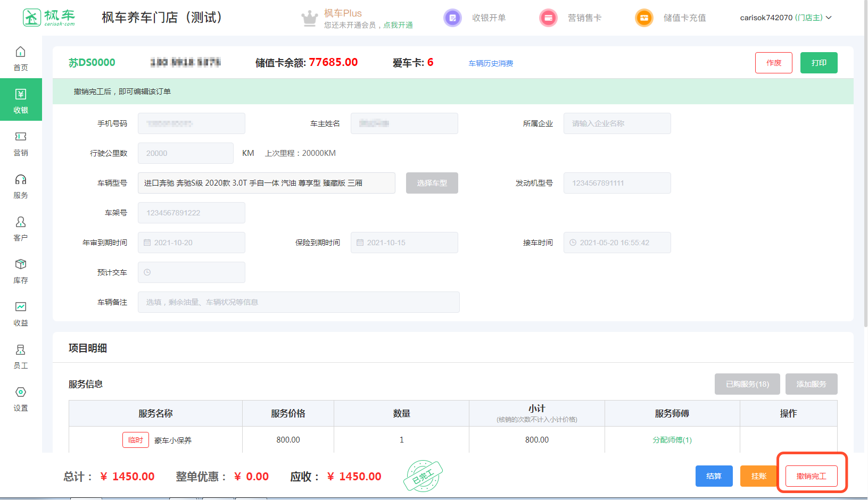Open the 首页 home icon in sidebar
Screen dimensions: 868x500
(x=20, y=52)
